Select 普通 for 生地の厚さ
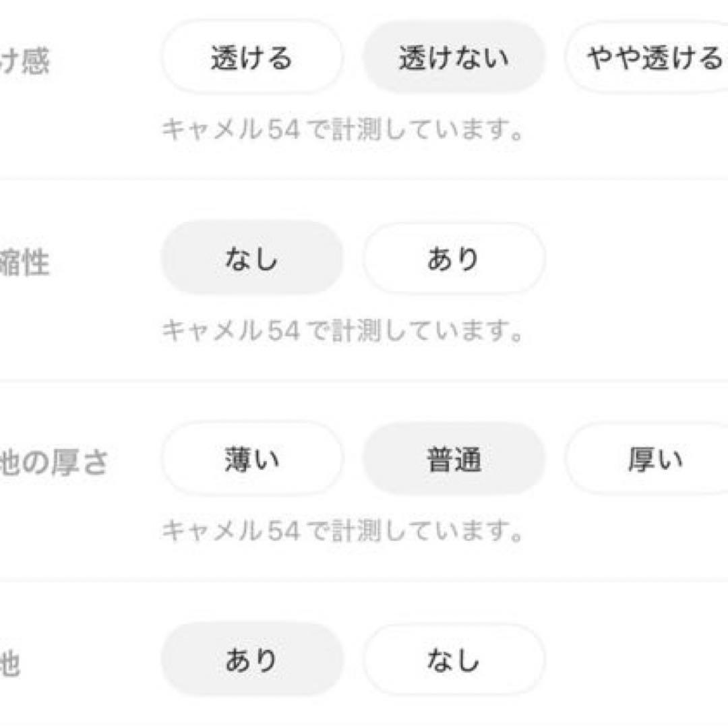 coord(454,459)
